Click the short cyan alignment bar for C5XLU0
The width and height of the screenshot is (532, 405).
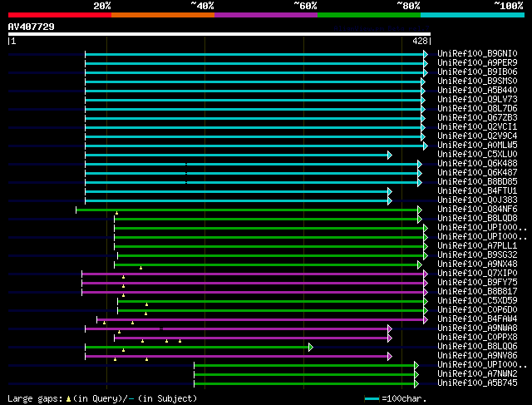point(236,156)
